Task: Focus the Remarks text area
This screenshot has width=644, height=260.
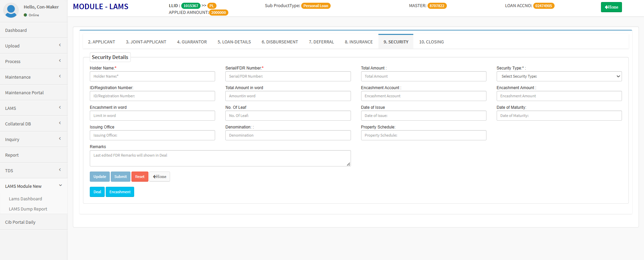Action: 220,158
